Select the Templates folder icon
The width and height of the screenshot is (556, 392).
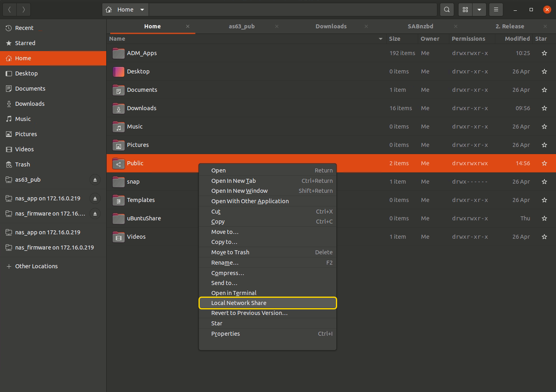pos(118,200)
